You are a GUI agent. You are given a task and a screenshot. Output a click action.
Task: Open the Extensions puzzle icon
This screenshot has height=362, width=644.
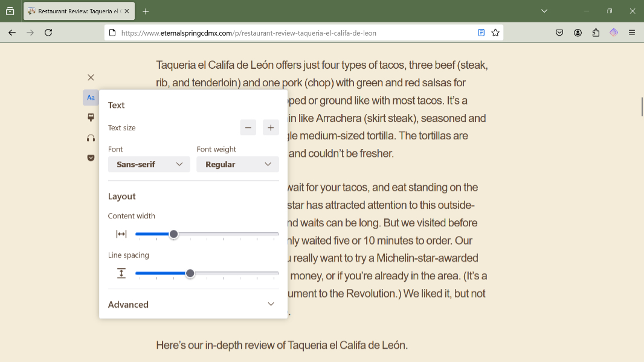[596, 33]
